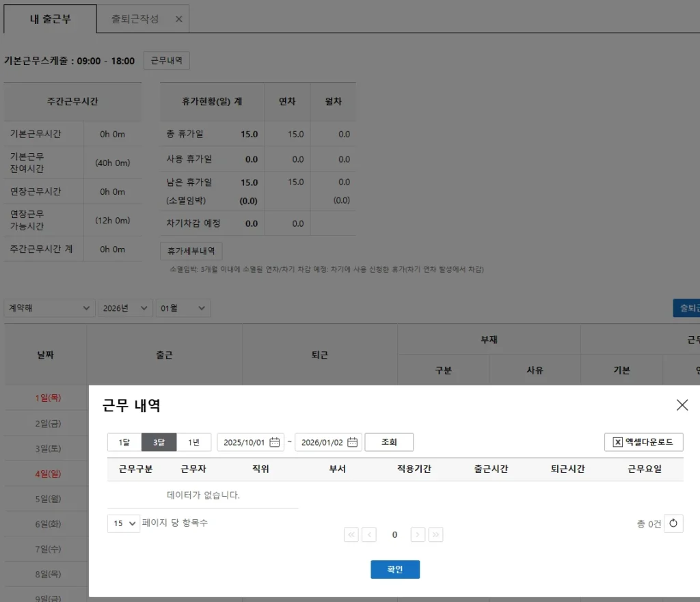Select the 1달 period toggle
The image size is (700, 602).
pyautogui.click(x=124, y=442)
